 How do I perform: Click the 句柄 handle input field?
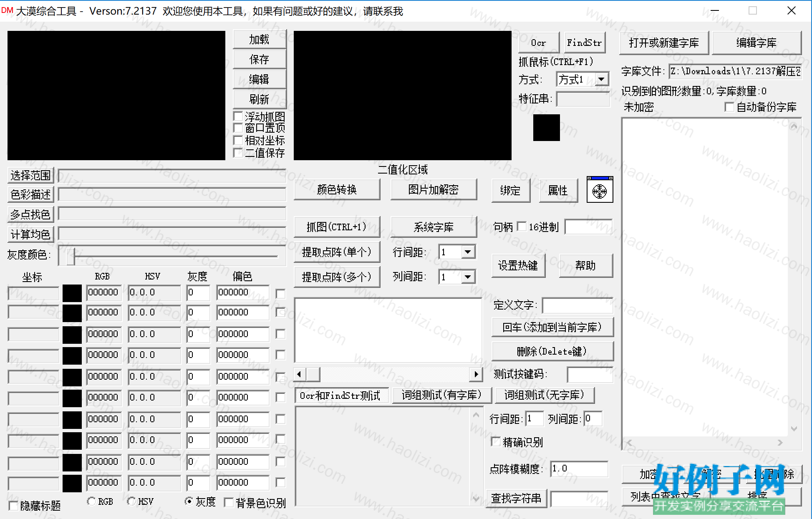[589, 227]
